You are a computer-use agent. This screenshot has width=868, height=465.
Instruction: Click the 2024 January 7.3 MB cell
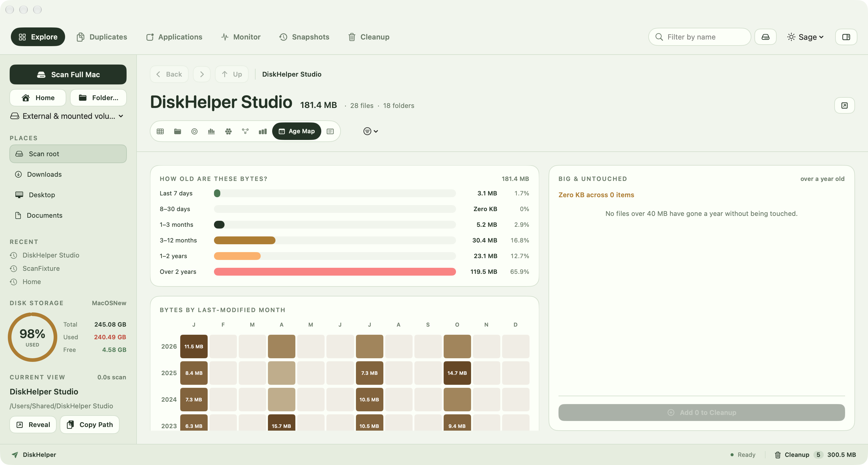click(x=194, y=400)
